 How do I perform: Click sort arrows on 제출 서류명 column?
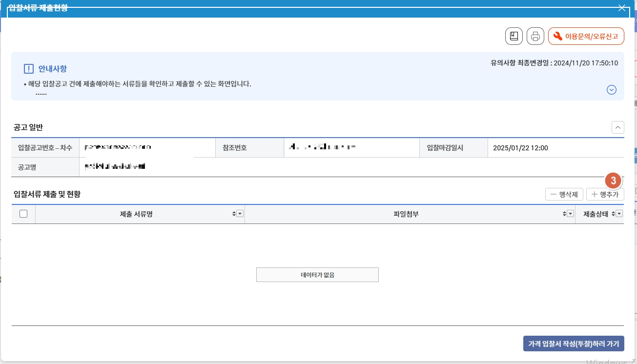pyautogui.click(x=233, y=213)
